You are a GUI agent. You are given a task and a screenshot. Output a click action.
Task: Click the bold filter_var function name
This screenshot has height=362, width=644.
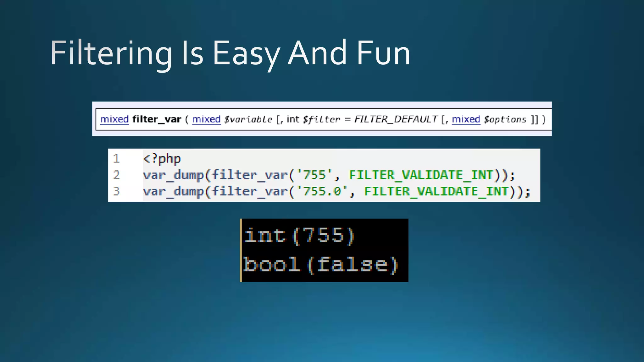157,119
